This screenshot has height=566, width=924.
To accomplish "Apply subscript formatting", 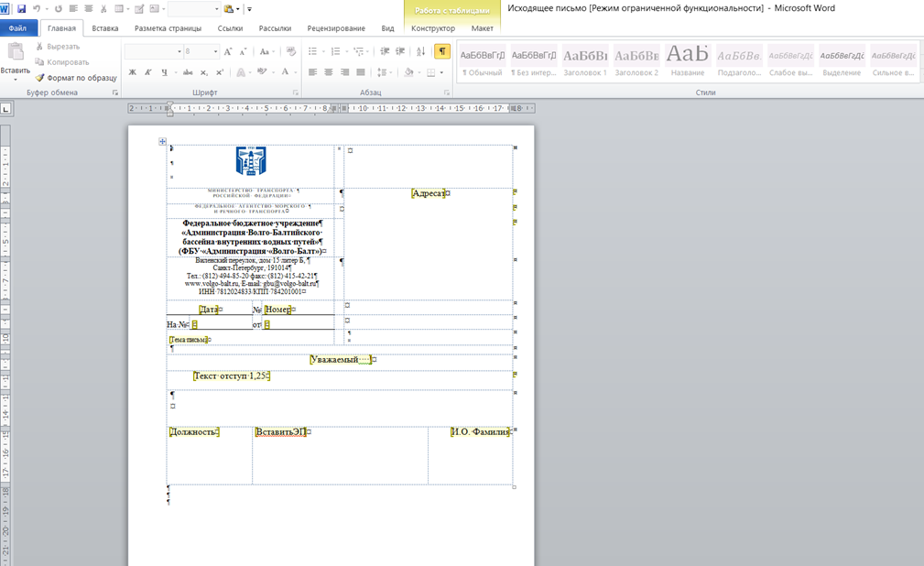I will pos(204,72).
